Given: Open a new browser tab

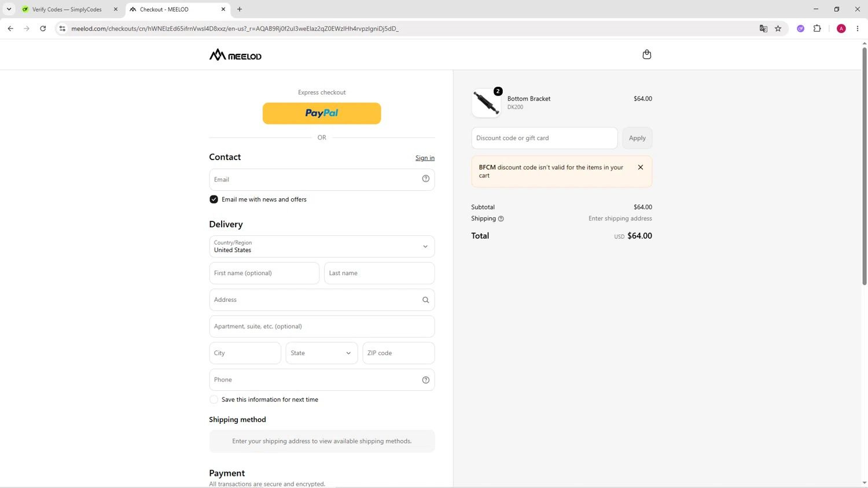Looking at the screenshot, I should point(240,9).
